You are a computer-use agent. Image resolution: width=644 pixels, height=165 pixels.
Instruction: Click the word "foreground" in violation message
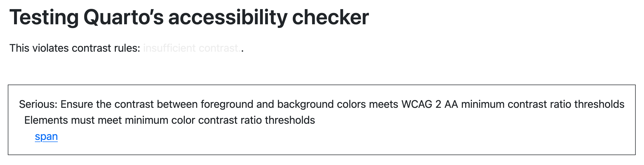227,104
